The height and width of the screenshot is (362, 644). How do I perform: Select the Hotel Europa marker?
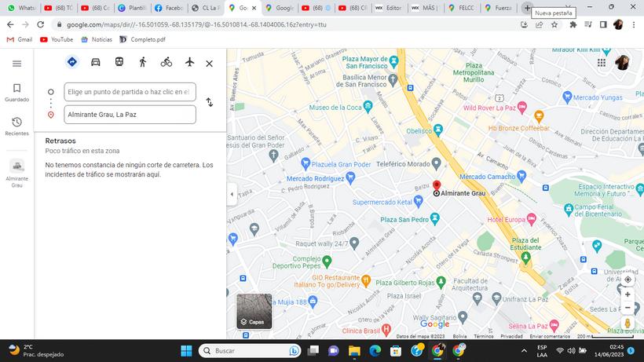[x=532, y=219]
